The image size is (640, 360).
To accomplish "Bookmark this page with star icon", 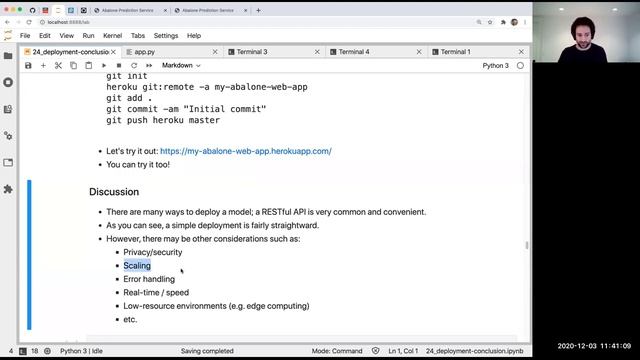I will pos(490,22).
